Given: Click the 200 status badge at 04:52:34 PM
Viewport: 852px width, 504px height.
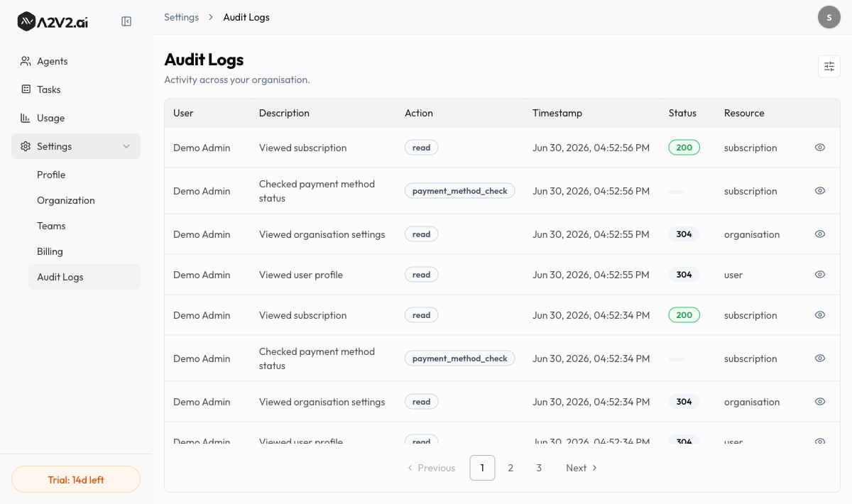Looking at the screenshot, I should [x=684, y=315].
